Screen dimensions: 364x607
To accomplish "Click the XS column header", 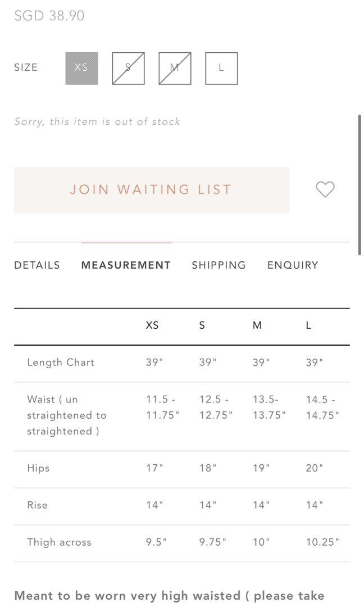I will [152, 325].
